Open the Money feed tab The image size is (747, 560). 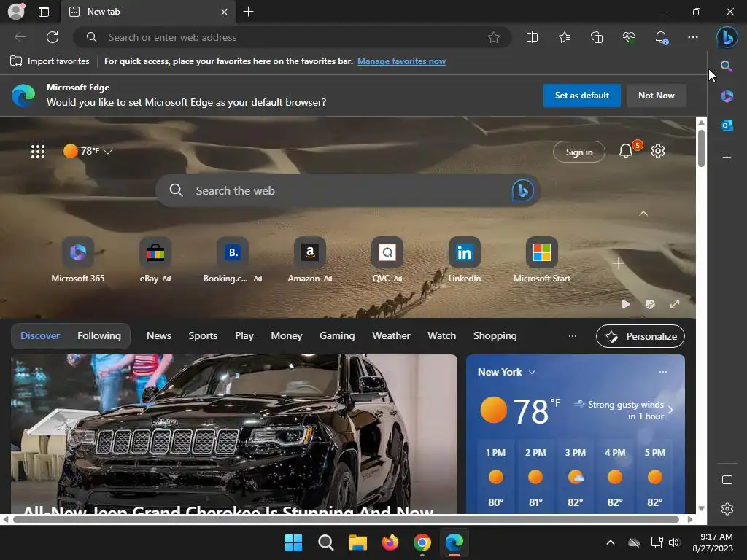286,335
